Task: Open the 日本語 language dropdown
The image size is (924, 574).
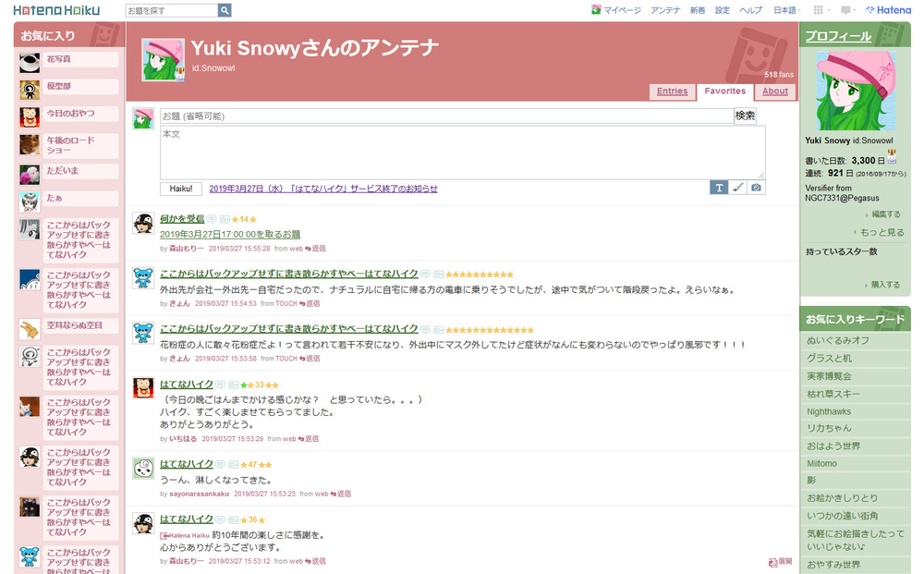Action: pyautogui.click(x=786, y=10)
